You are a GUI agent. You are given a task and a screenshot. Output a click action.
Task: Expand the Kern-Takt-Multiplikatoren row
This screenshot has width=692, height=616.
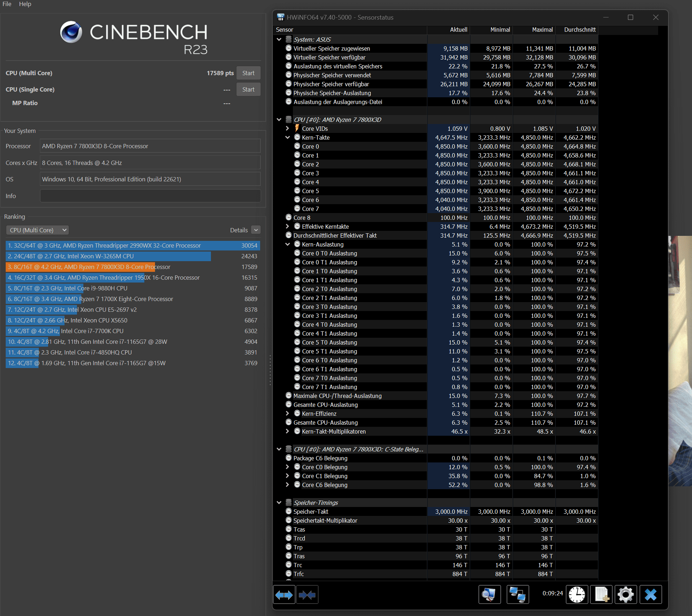(288, 431)
